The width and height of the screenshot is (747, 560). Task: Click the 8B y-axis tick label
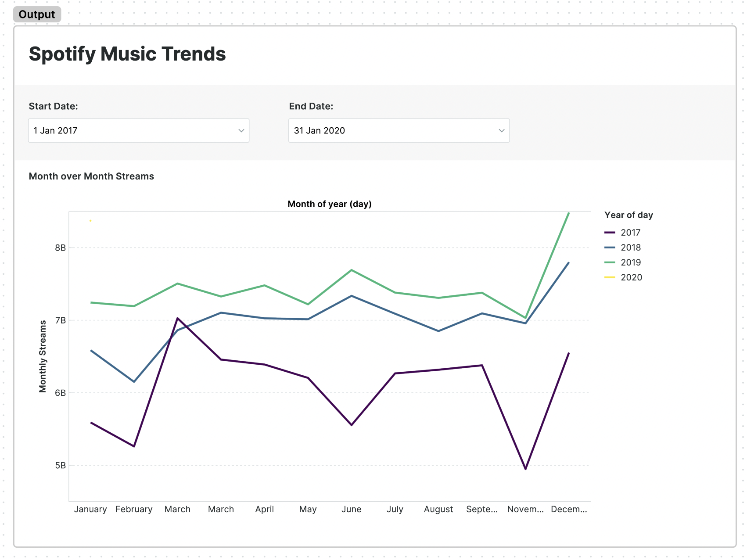coord(61,248)
